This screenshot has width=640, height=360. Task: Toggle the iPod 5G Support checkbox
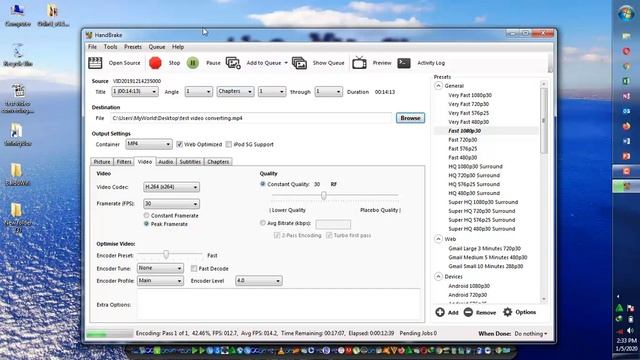coord(229,144)
